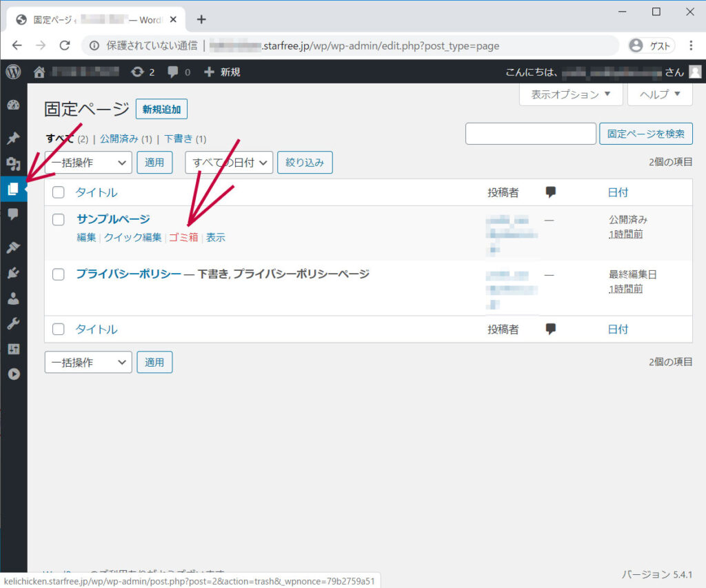Viewport: 706px width, 588px height.
Task: Open the Appearance brush sidebar icon
Action: (14, 247)
